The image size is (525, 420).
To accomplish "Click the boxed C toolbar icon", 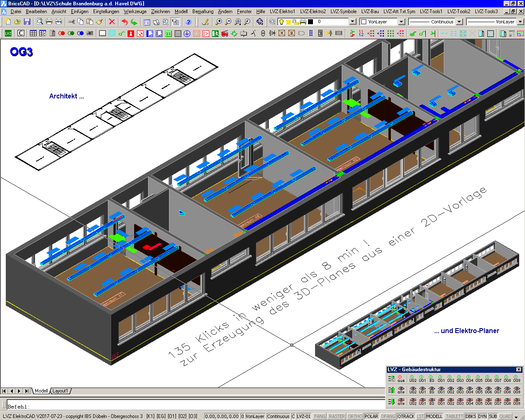I will [21, 33].
